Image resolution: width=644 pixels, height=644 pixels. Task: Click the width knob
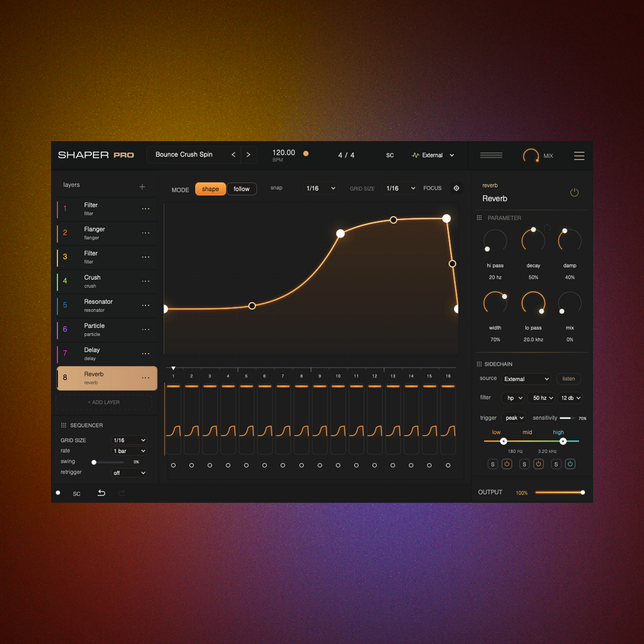click(496, 303)
